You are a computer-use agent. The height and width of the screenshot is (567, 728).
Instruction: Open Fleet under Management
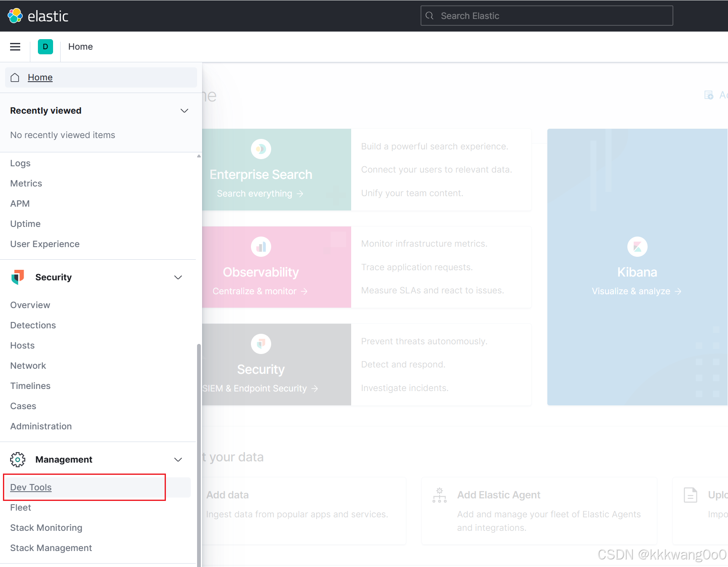point(21,508)
